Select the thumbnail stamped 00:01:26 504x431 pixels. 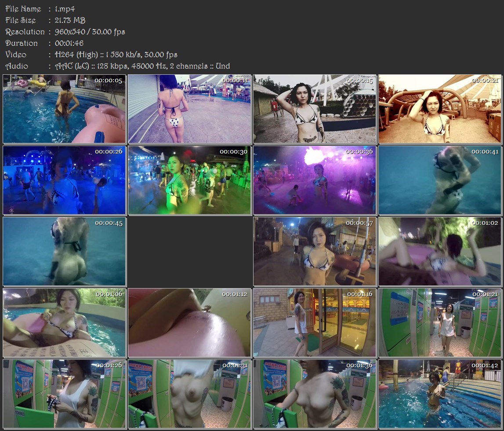[x=64, y=394]
